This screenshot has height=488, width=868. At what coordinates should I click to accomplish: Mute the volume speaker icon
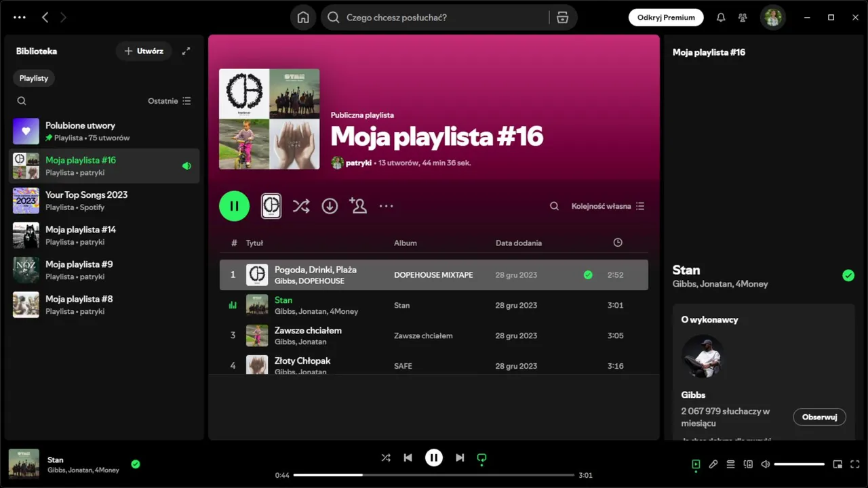[x=766, y=464]
